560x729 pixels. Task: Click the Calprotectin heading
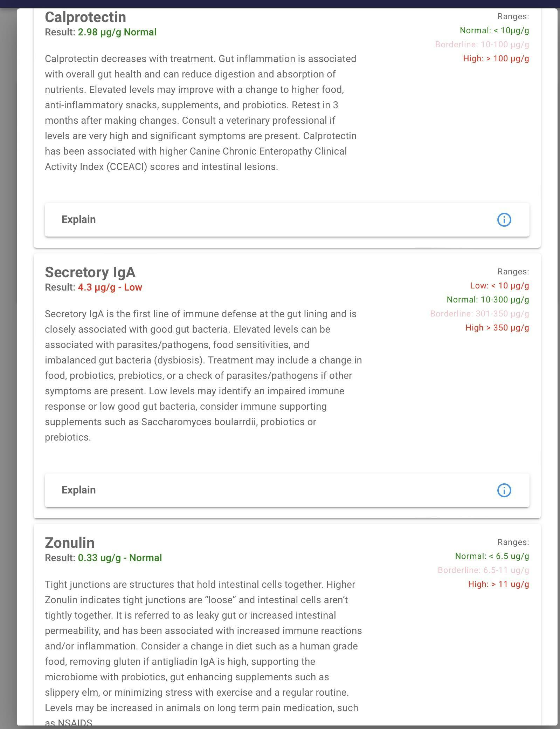(85, 17)
